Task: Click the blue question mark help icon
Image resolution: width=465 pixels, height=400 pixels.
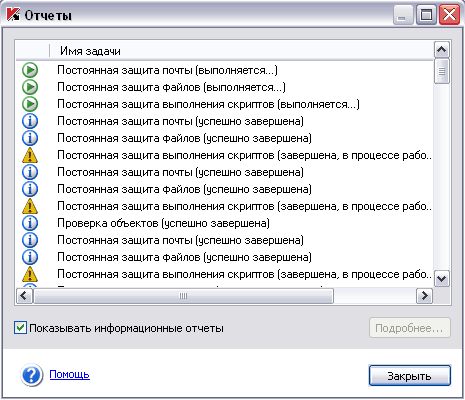Action: coord(31,375)
